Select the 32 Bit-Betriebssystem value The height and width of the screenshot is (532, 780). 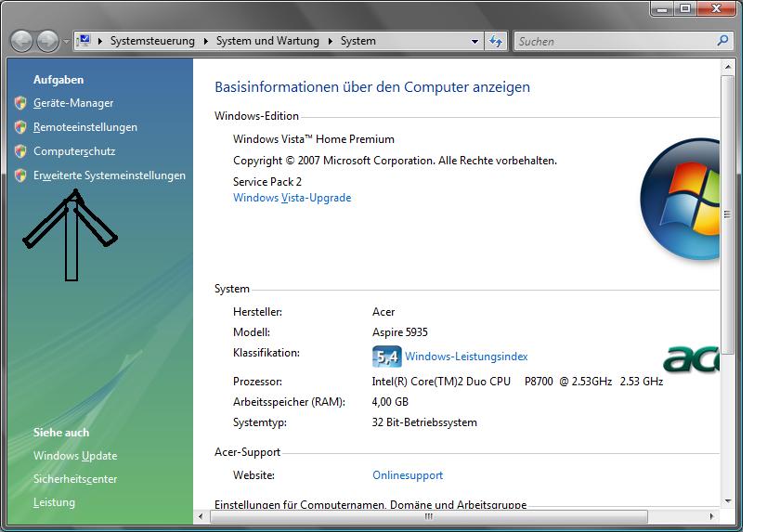point(424,422)
